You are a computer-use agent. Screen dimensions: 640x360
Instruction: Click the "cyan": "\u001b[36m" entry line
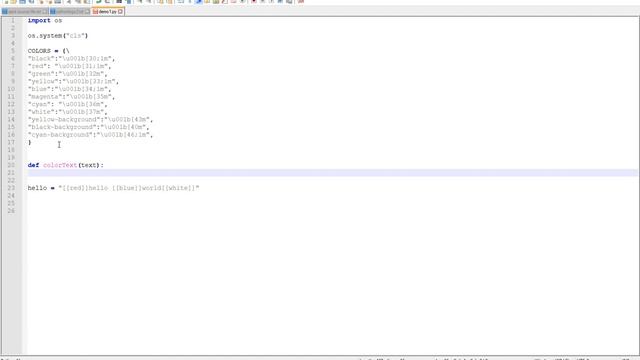[68, 104]
